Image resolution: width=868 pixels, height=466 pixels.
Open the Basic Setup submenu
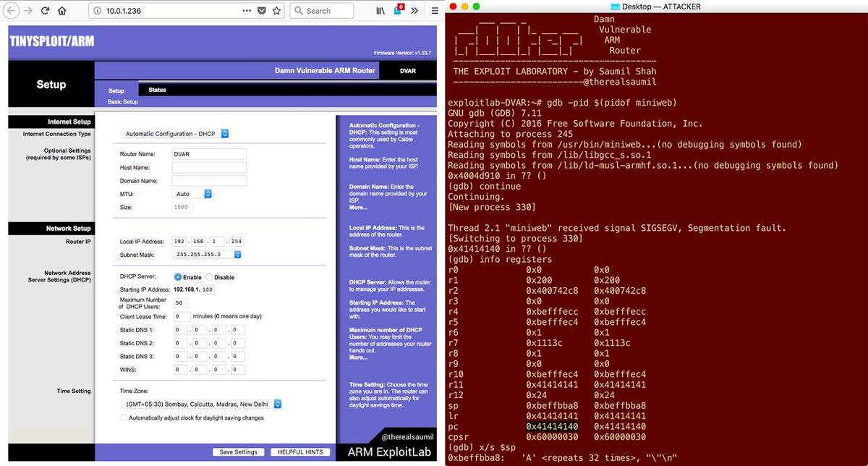pos(123,102)
